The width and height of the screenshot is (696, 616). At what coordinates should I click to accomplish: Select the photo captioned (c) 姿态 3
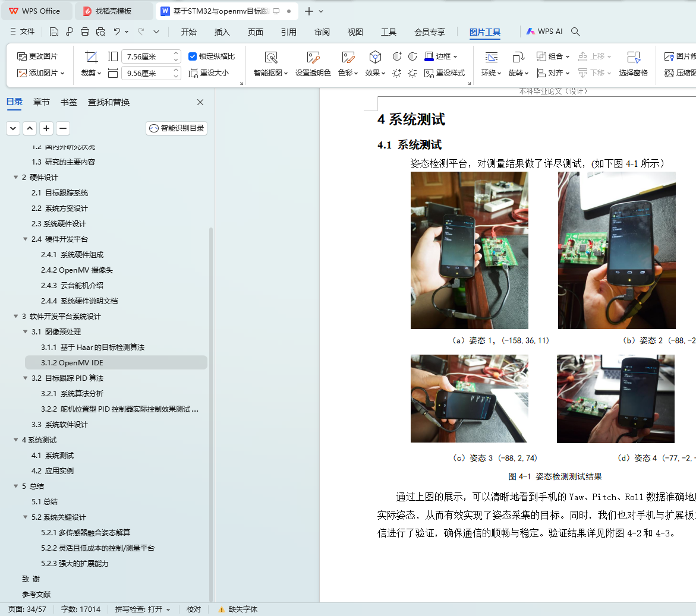469,398
